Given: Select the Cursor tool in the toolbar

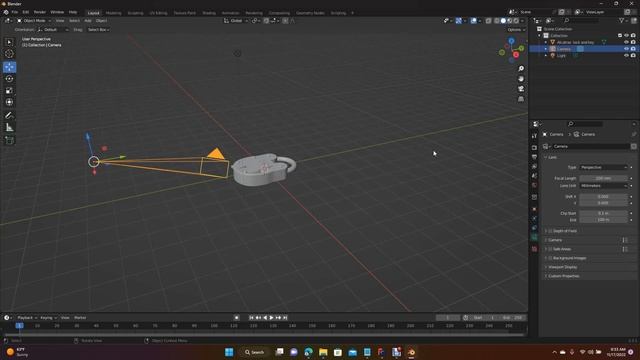Looking at the screenshot, I should coord(9,53).
